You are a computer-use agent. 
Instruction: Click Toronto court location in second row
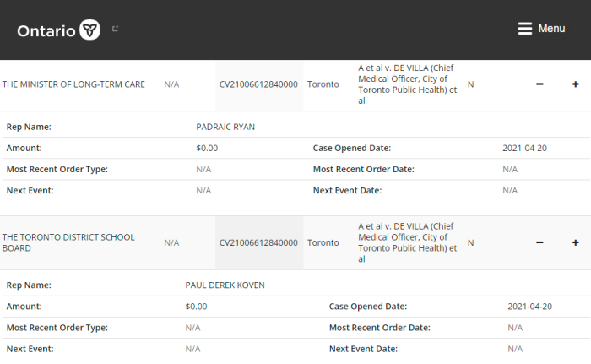point(323,242)
